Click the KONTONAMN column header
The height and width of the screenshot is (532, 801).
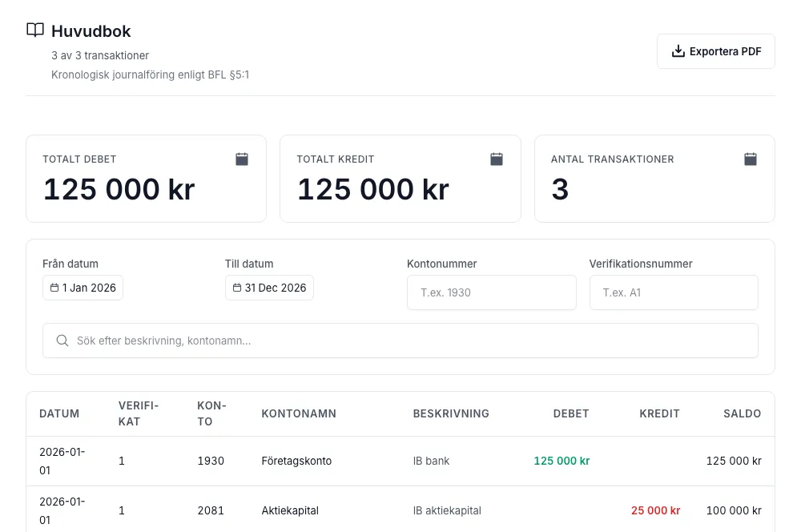[x=299, y=413]
